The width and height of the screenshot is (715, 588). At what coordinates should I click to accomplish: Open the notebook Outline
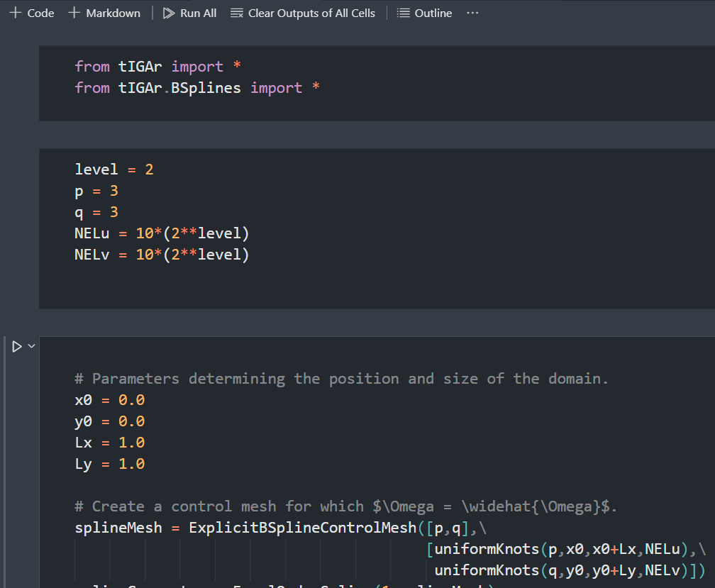coord(424,13)
